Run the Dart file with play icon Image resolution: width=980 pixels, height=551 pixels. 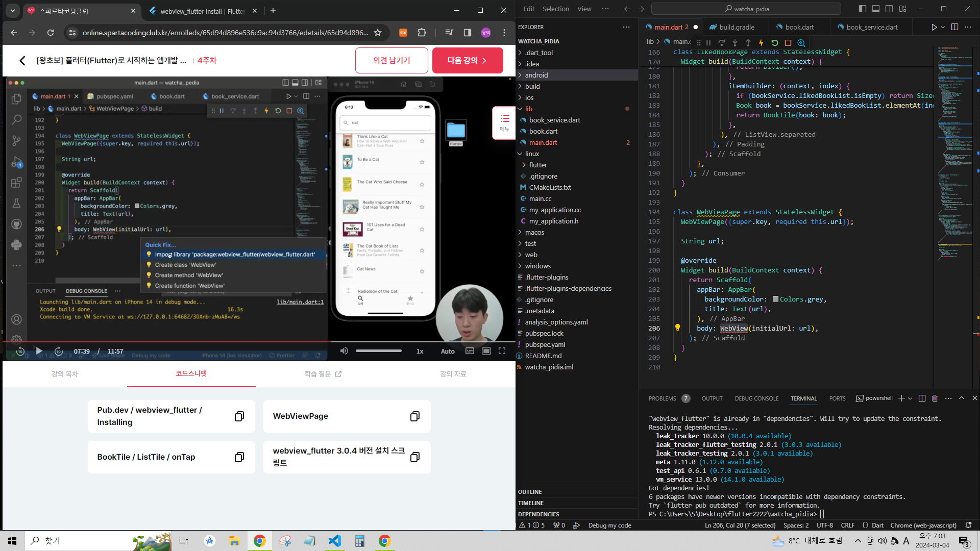934,27
